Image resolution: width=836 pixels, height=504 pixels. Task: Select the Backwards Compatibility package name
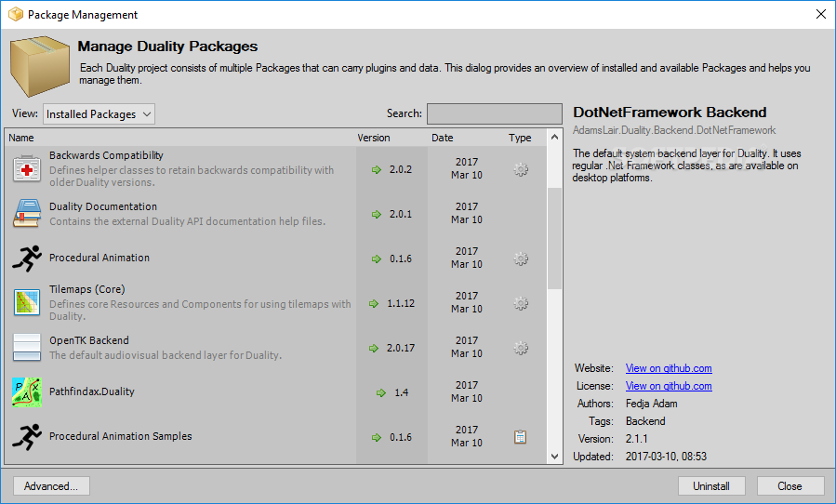pyautogui.click(x=106, y=155)
